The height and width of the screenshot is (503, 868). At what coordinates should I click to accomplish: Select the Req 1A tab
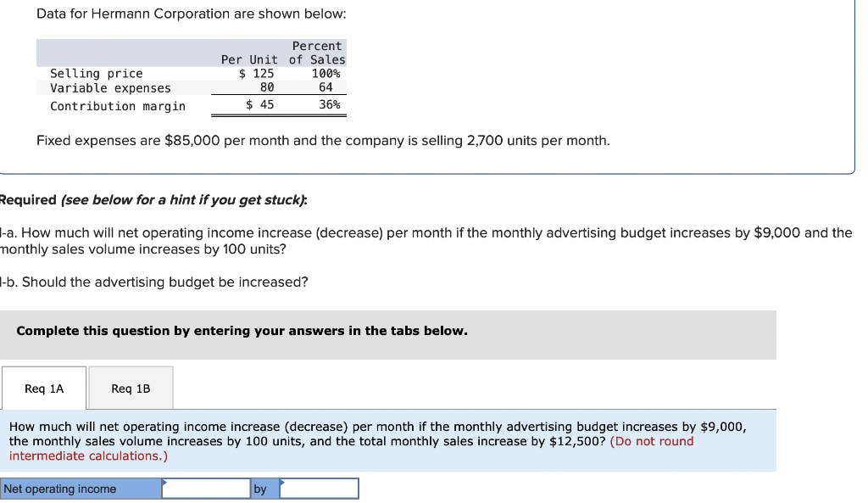point(44,388)
